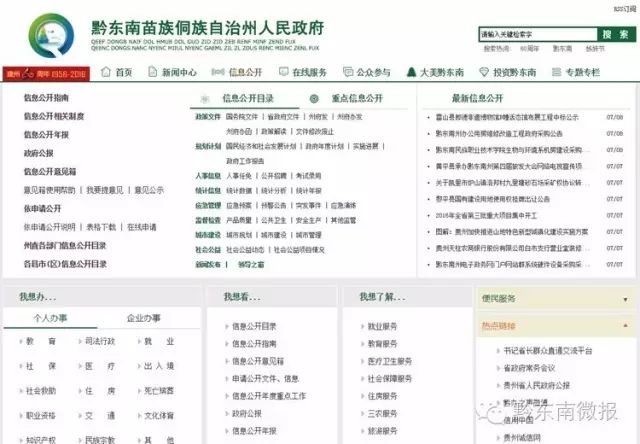The image size is (640, 444).
Task: Click 国务院文件 link
Action: (242, 117)
